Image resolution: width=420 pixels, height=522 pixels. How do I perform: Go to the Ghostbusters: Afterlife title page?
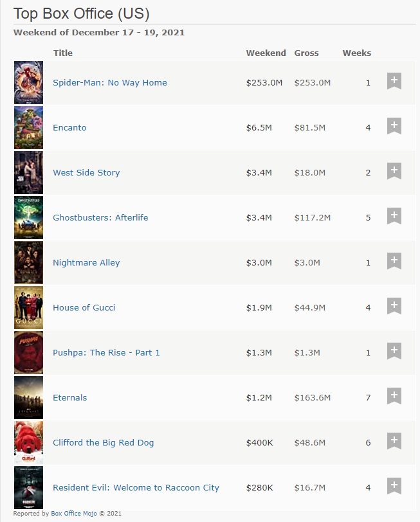100,217
